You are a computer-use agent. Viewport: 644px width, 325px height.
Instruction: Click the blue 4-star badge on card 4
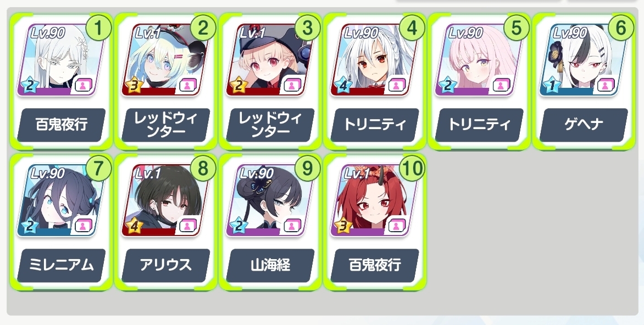point(341,85)
